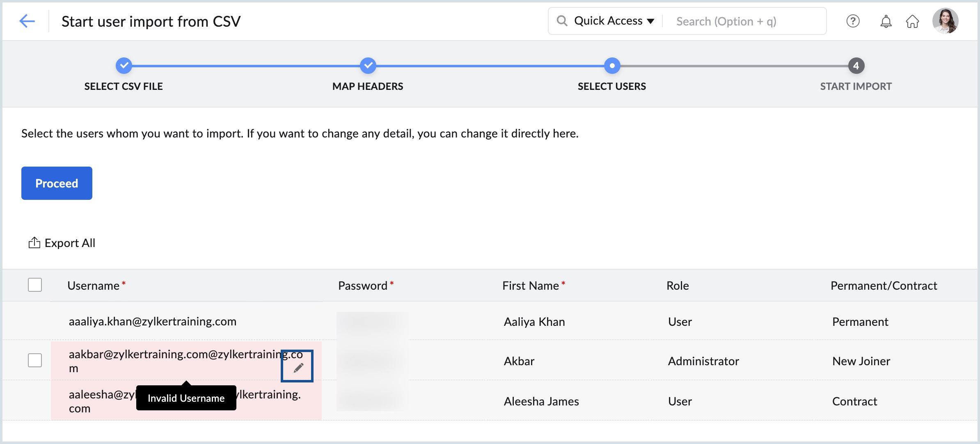The height and width of the screenshot is (444, 980).
Task: Click the Export All upload icon
Action: click(x=34, y=243)
